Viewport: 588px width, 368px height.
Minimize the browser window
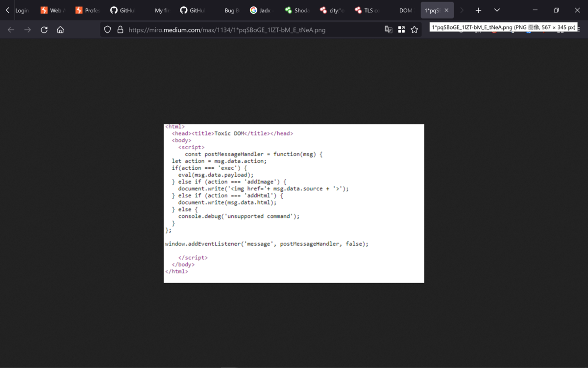(x=535, y=10)
